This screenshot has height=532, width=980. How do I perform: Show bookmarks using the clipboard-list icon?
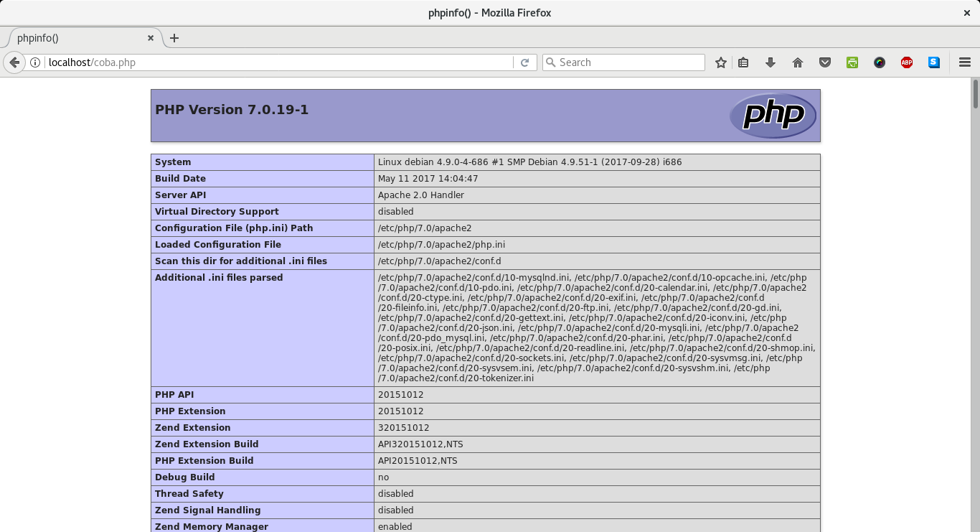pos(743,62)
